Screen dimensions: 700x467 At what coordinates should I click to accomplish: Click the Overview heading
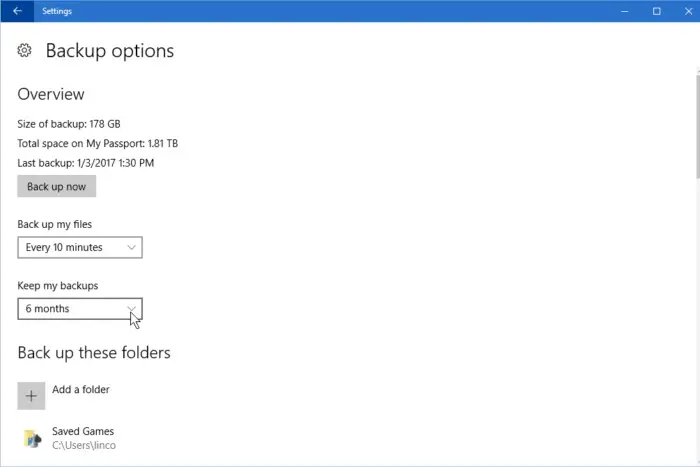coord(51,94)
